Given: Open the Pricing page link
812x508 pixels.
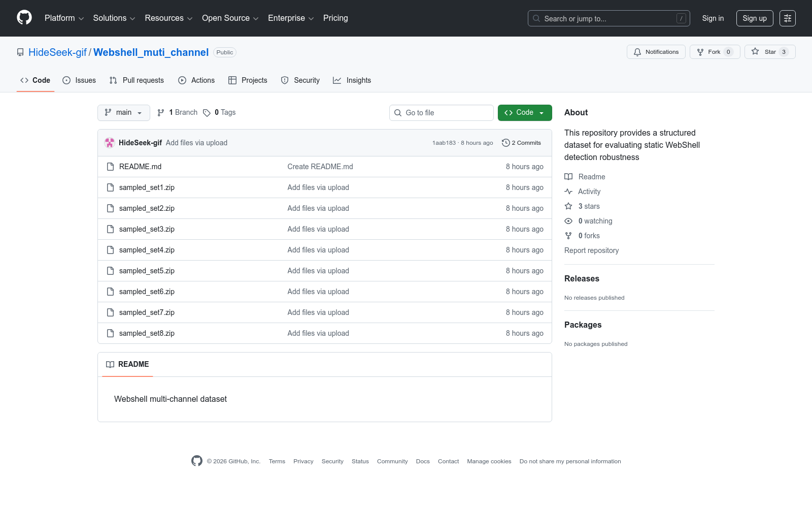Looking at the screenshot, I should [x=335, y=18].
